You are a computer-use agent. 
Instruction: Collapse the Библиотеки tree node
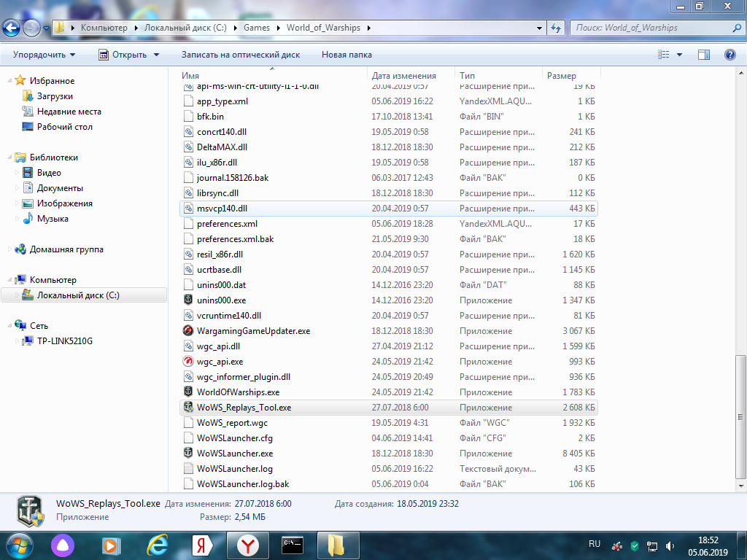pos(9,157)
